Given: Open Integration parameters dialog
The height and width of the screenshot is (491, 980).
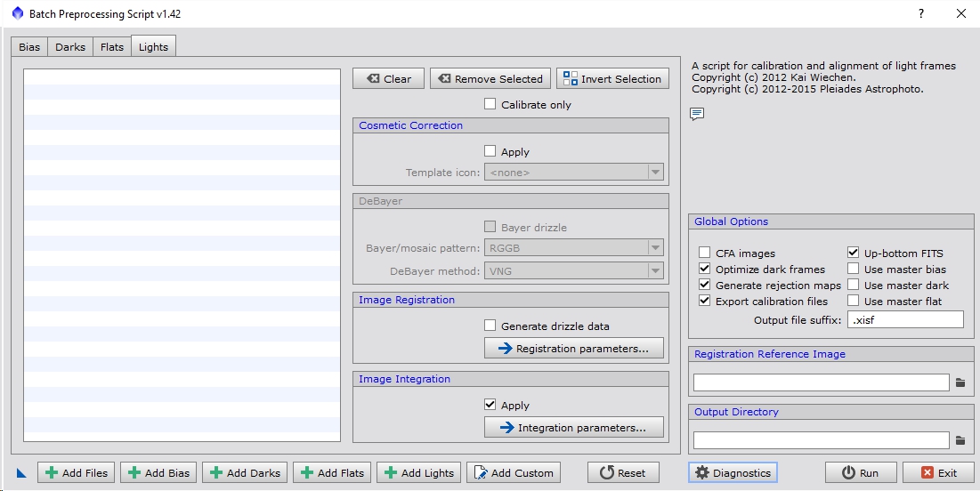Looking at the screenshot, I should [574, 428].
